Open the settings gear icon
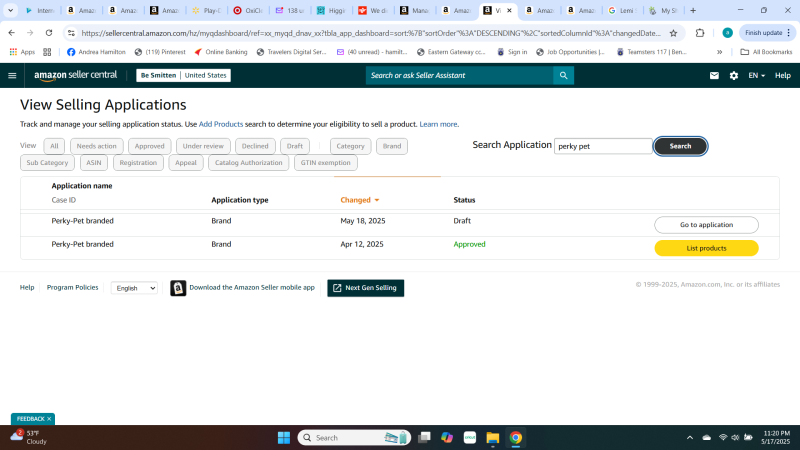This screenshot has width=800, height=450. click(734, 75)
